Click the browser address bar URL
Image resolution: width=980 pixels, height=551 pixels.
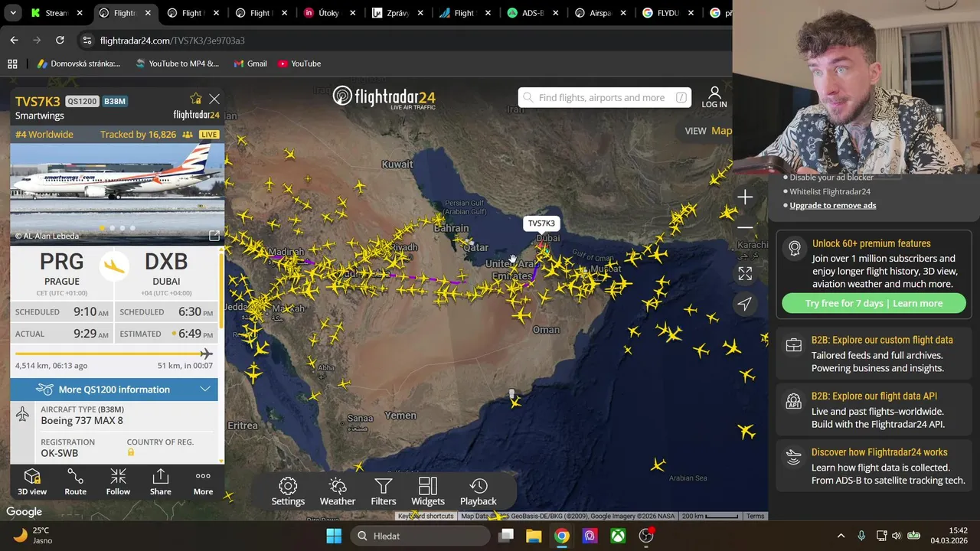pyautogui.click(x=172, y=40)
